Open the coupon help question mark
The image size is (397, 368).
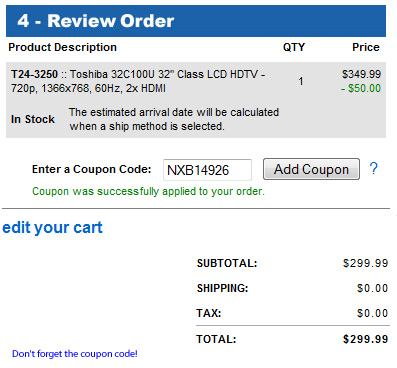pyautogui.click(x=374, y=168)
